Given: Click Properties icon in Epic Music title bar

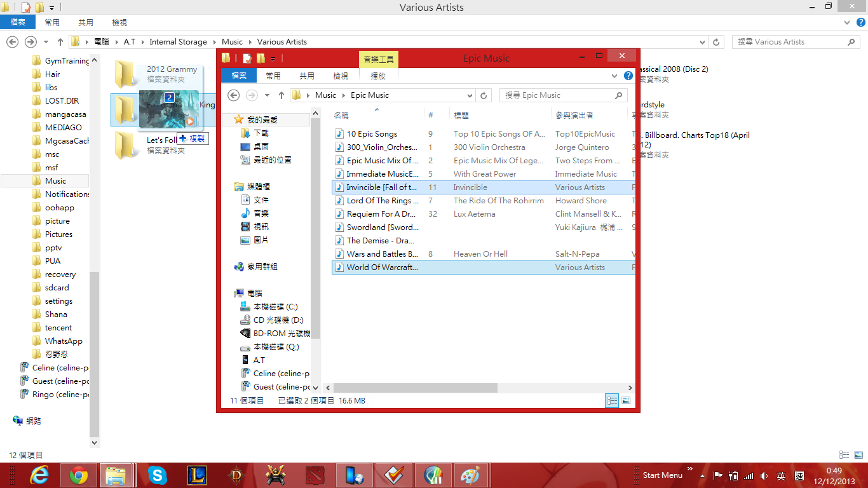Looking at the screenshot, I should tap(247, 58).
